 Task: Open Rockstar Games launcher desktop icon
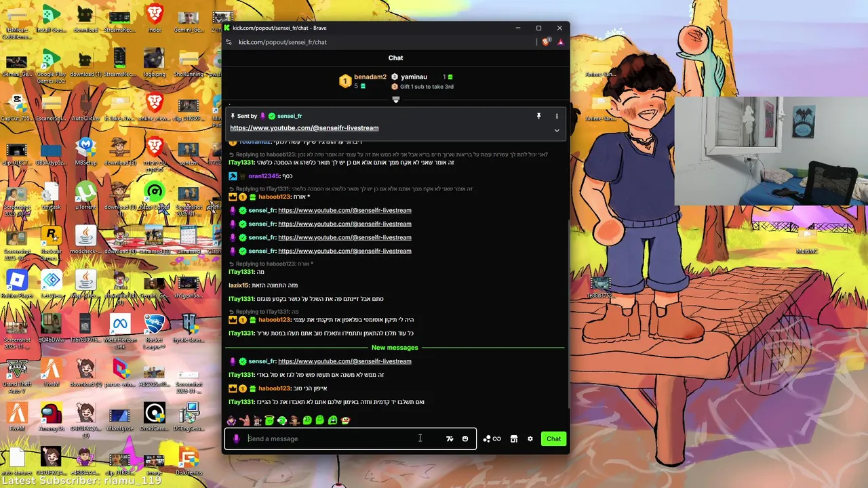52,243
